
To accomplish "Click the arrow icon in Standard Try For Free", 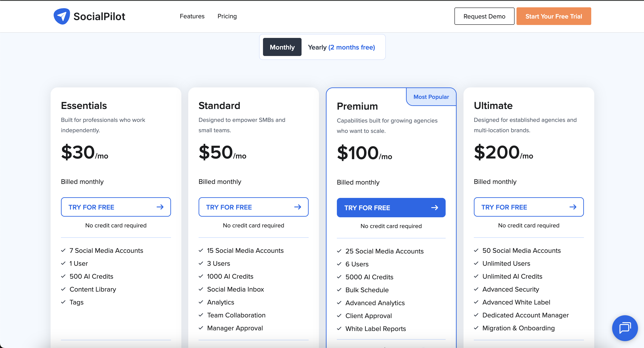I will (297, 207).
